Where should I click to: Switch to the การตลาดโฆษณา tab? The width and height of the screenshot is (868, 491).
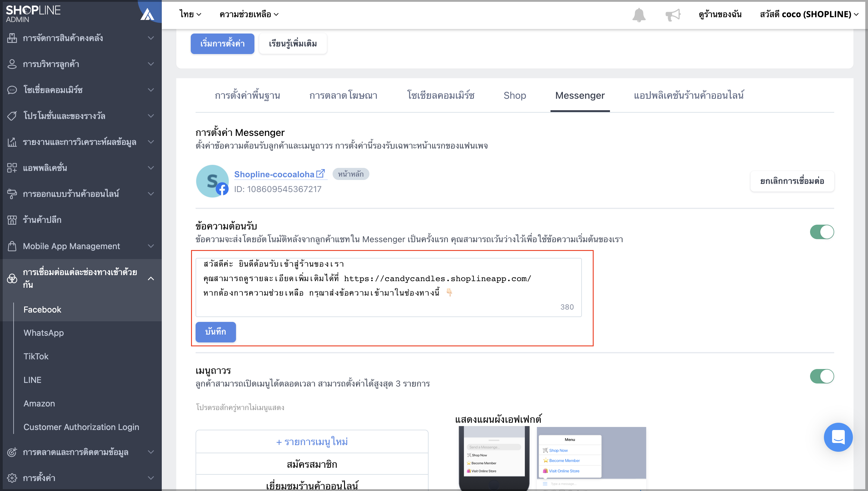pyautogui.click(x=343, y=95)
